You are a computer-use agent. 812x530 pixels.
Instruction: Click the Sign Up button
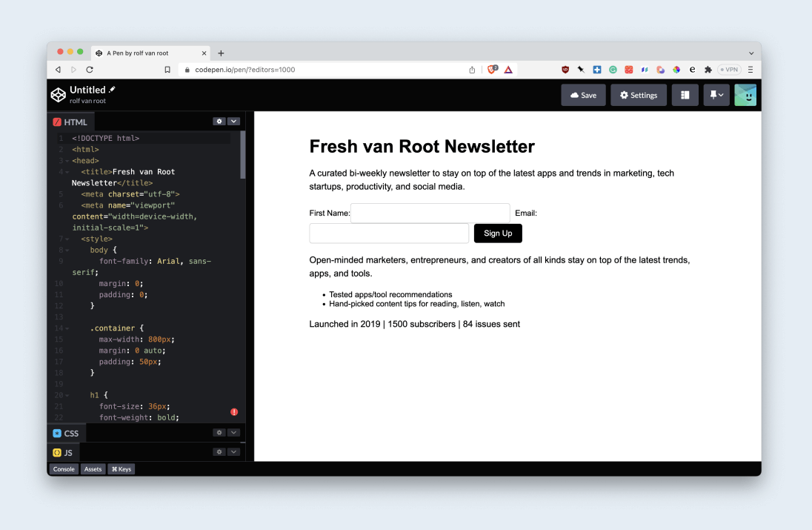tap(498, 233)
